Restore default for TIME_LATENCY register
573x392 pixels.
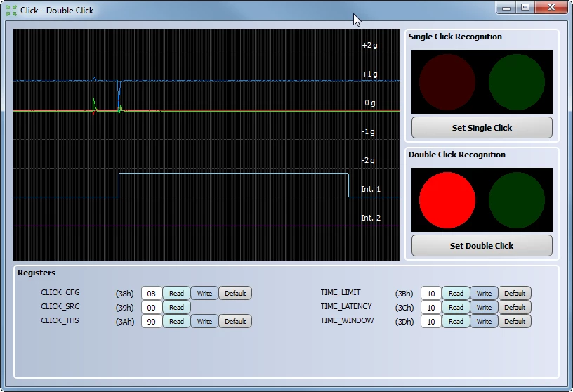click(515, 308)
